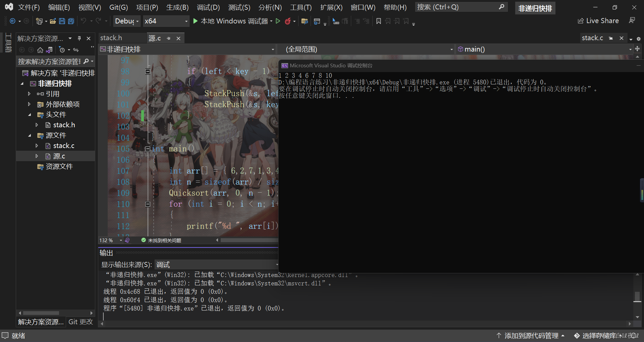Screen dimensions: 644x342
Task: Switch views icon in Solution Explorer toolbar
Action: [49, 50]
